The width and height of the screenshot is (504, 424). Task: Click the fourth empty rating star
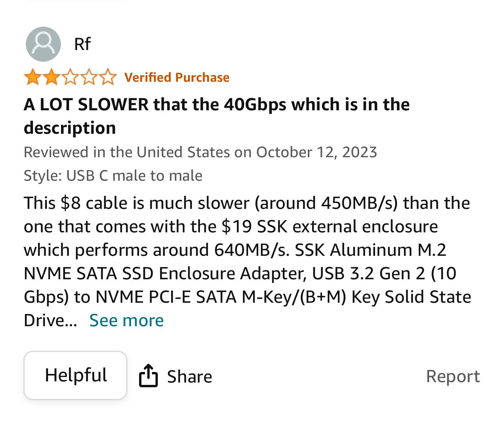(89, 77)
